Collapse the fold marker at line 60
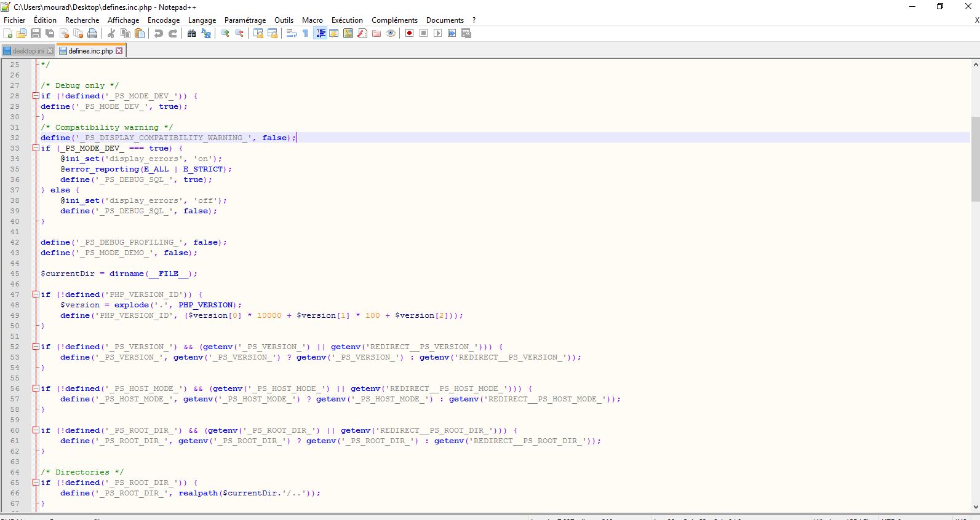Screen dimensions: 980x520 click(x=36, y=430)
